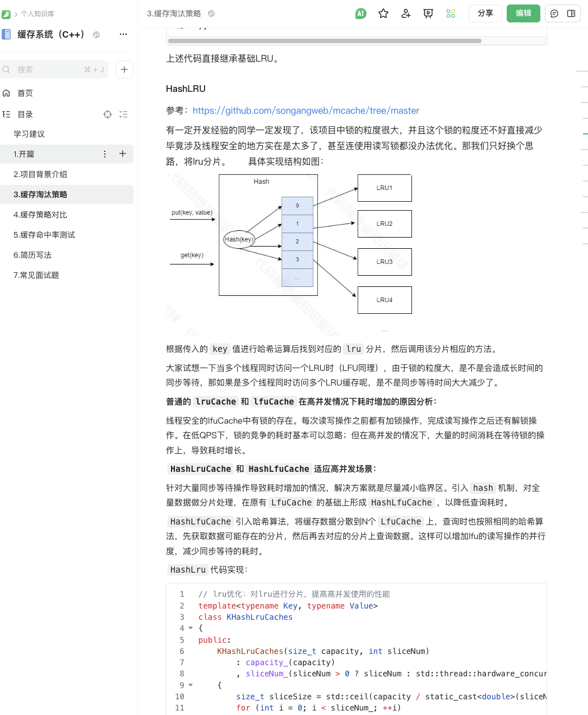Click the plus button beside search
588x715 pixels.
(x=124, y=69)
